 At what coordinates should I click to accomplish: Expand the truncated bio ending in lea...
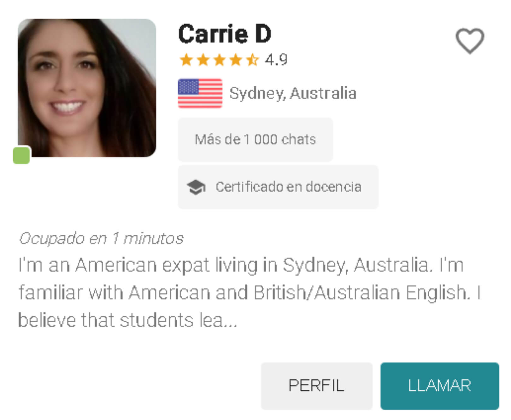[x=128, y=320]
